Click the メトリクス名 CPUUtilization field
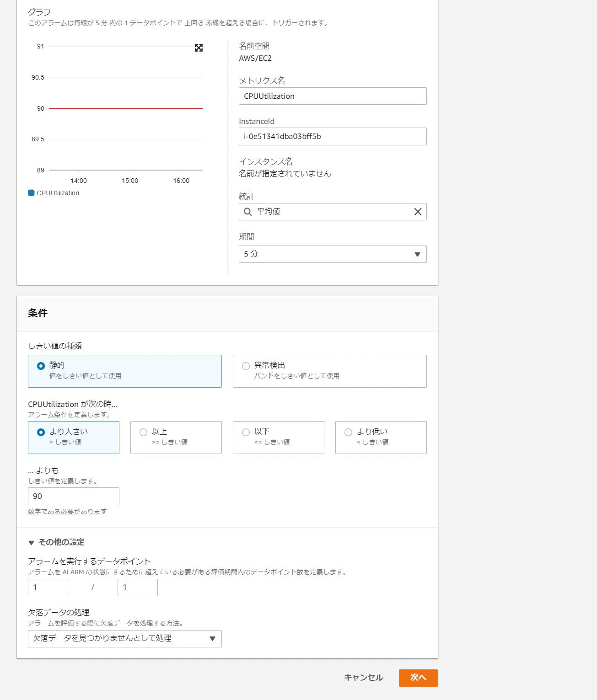Viewport: 597px width, 700px height. click(x=333, y=96)
